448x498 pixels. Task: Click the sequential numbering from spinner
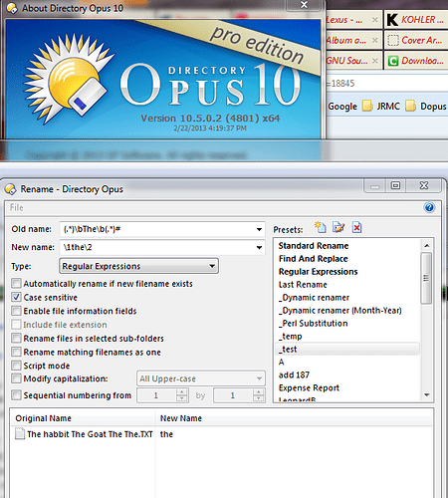tap(181, 395)
